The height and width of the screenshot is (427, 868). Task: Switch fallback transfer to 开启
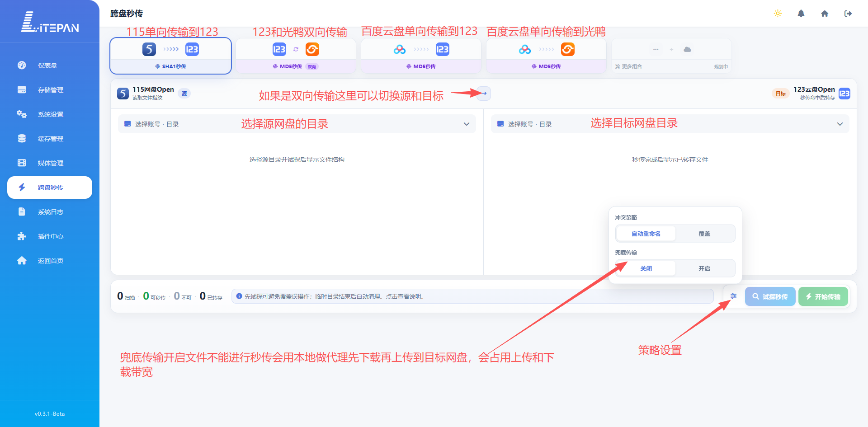(x=704, y=268)
